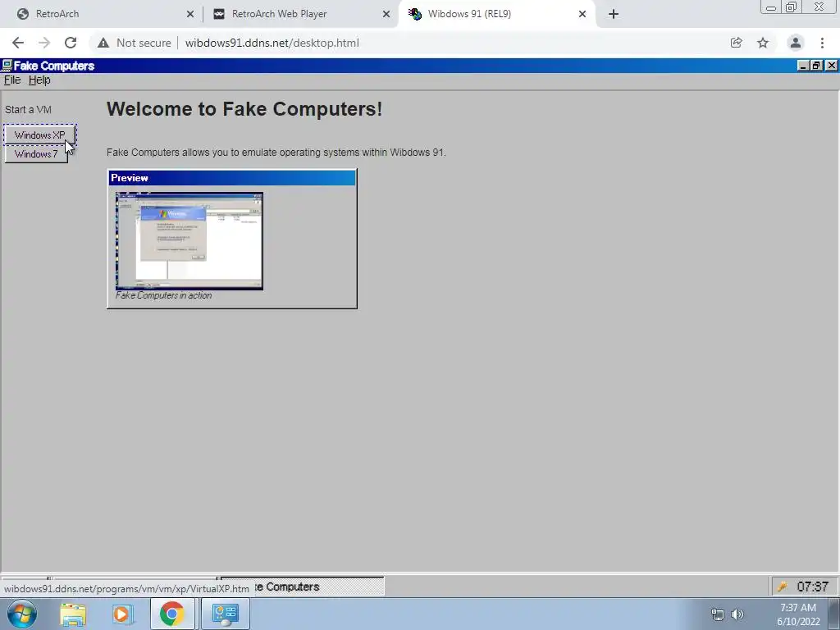Click the Wibdows 91 tray clock 07:37

pos(812,587)
